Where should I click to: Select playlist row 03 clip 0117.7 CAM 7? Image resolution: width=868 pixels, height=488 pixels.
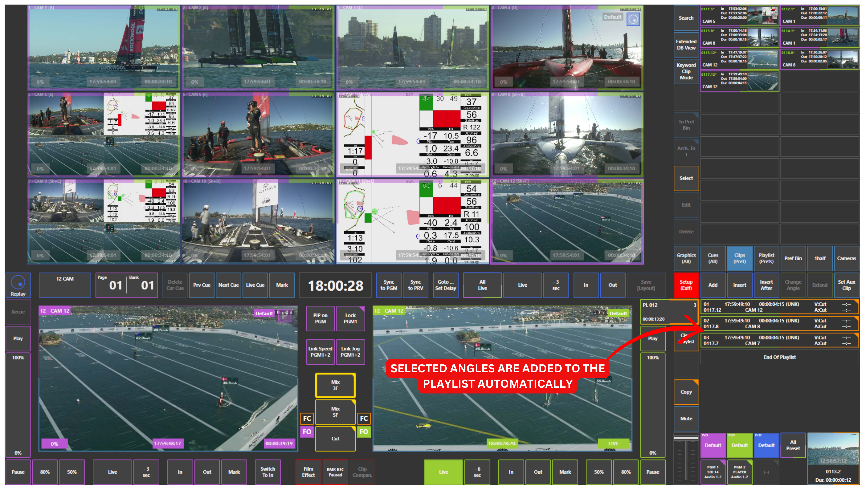(779, 340)
